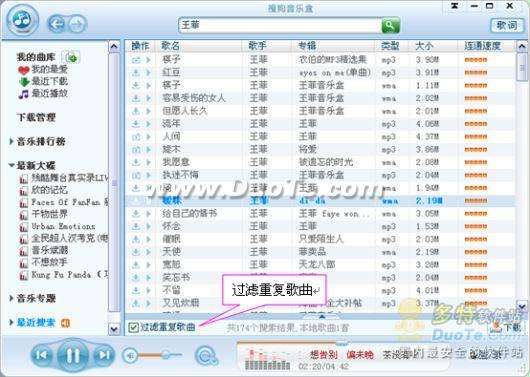The image size is (530, 377).
Task: Click download icon for 容易受伤的女人 row
Action: (x=136, y=98)
